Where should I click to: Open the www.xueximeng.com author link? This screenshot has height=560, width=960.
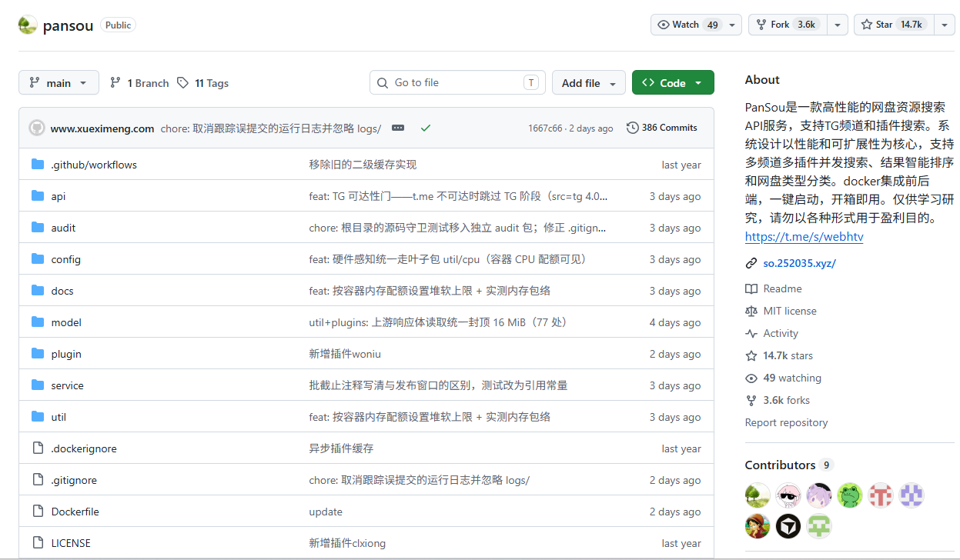click(102, 128)
